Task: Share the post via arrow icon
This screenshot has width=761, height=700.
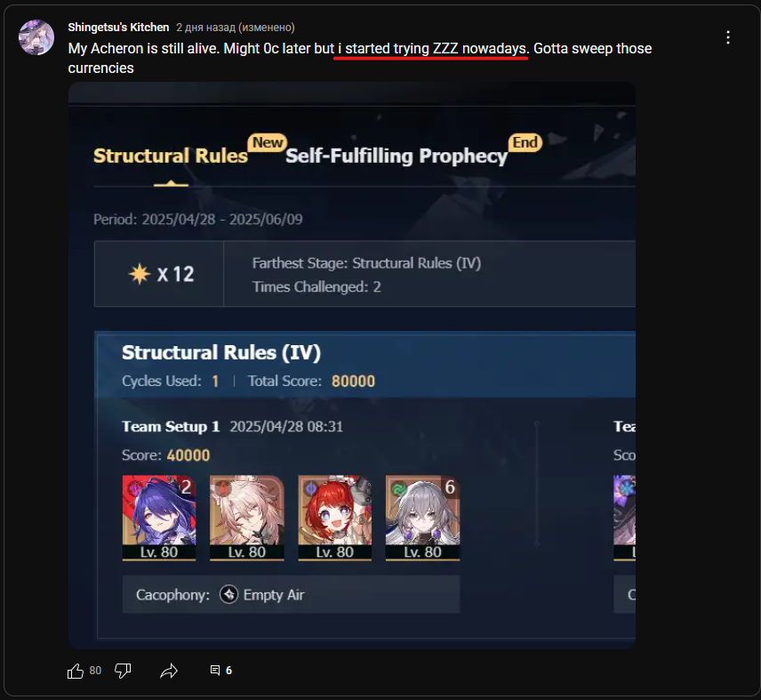Action: [x=169, y=671]
